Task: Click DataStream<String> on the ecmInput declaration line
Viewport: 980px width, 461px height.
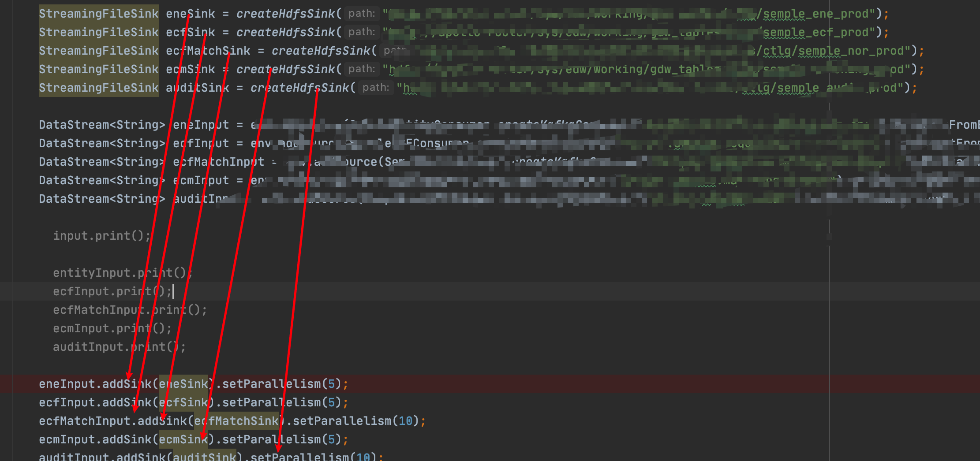Action: [102, 180]
